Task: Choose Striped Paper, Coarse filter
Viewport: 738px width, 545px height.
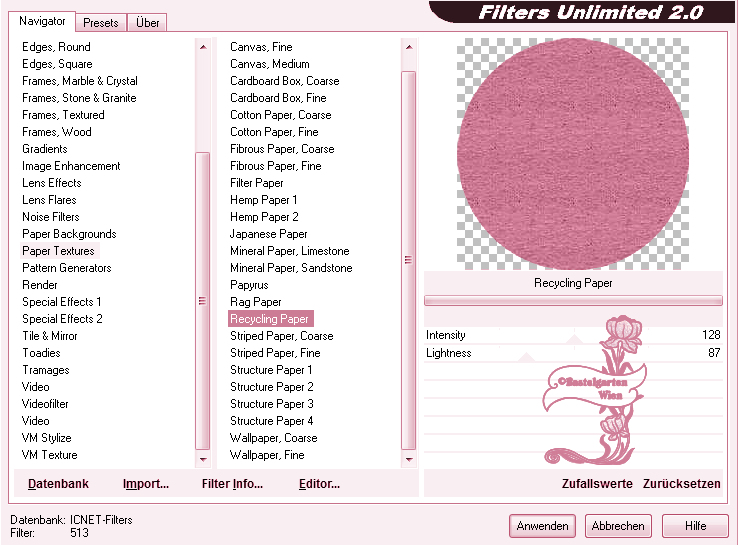Action: point(281,336)
